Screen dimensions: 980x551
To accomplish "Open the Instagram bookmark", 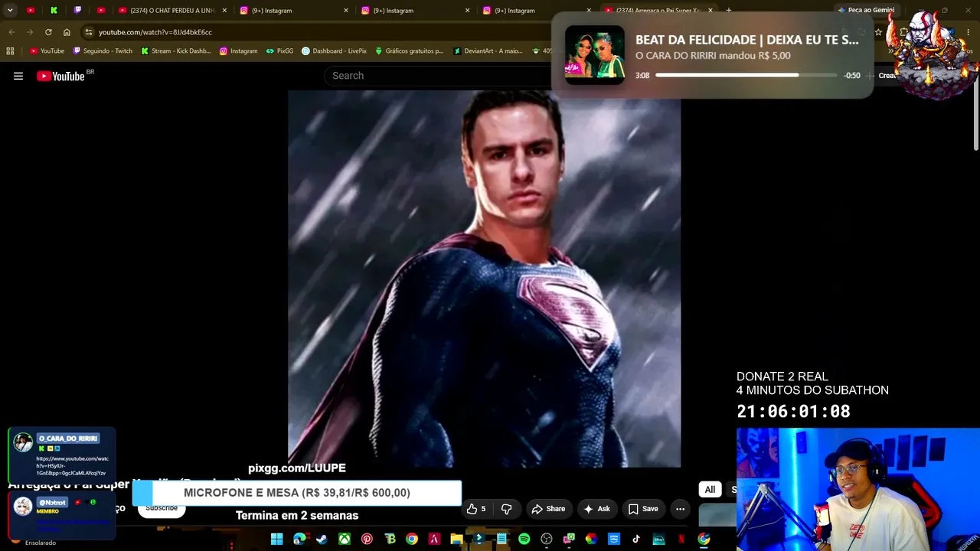I will 238,51.
